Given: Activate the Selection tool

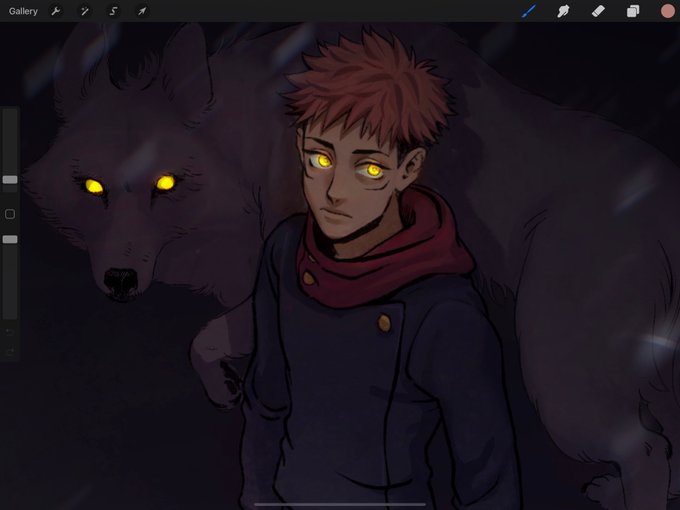Looking at the screenshot, I should point(113,11).
